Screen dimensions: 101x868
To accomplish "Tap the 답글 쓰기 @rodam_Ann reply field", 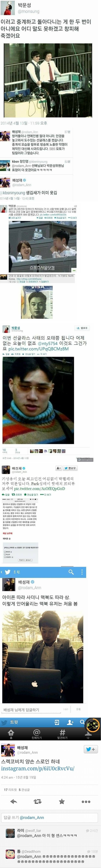I will (x=50, y=817).
